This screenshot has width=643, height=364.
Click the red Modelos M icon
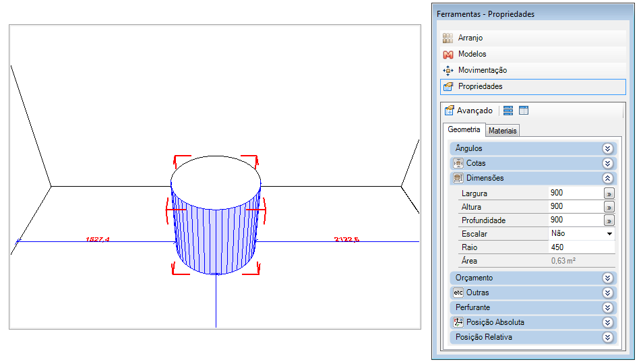(x=448, y=55)
